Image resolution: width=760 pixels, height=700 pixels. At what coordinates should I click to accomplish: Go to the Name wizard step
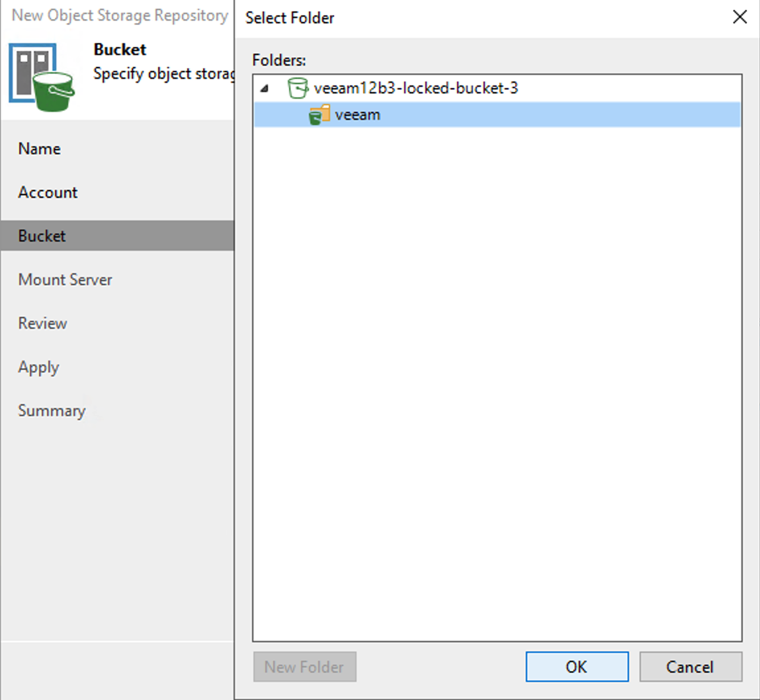coord(39,149)
